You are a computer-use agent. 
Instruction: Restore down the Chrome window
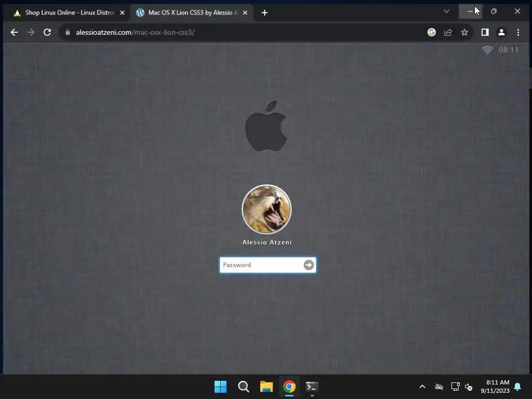(494, 11)
